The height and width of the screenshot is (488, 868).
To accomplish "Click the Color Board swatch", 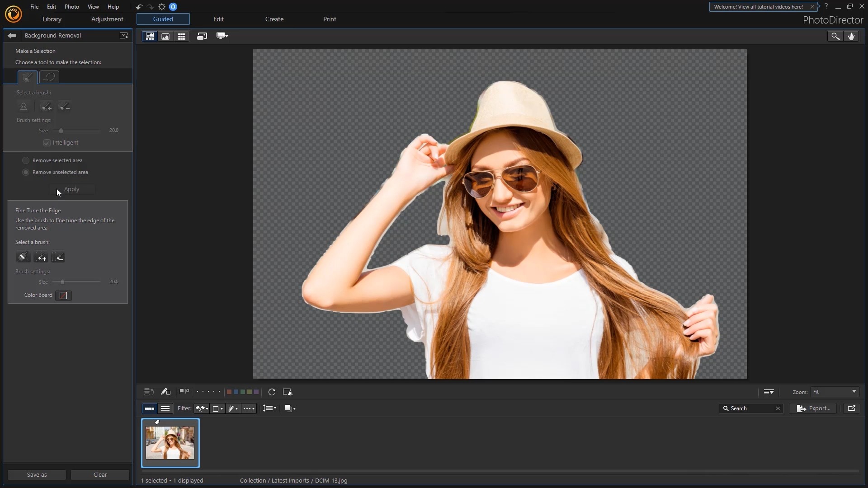I will [63, 295].
